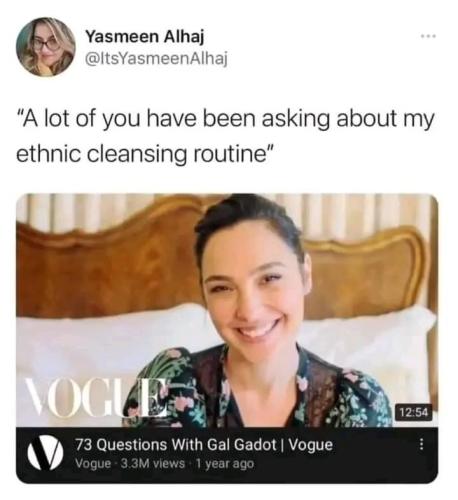This screenshot has height=500, width=458.
Task: Click the words "ethnic cleansing routine" in the tweet
Action: [145, 154]
